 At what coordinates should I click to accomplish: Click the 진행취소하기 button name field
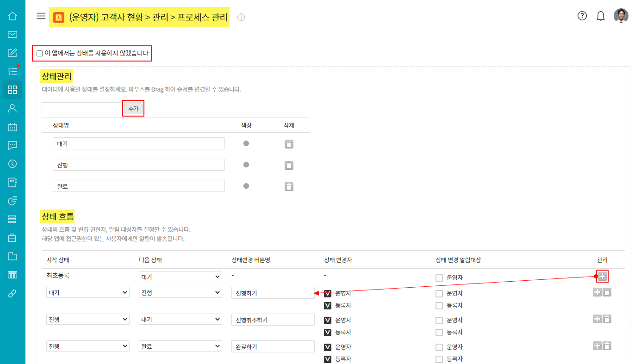273,320
